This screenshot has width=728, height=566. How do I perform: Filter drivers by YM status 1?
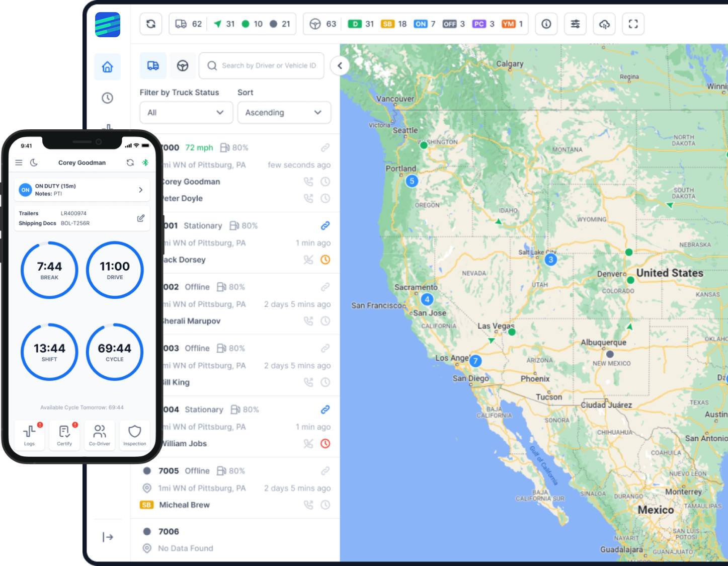tap(512, 24)
